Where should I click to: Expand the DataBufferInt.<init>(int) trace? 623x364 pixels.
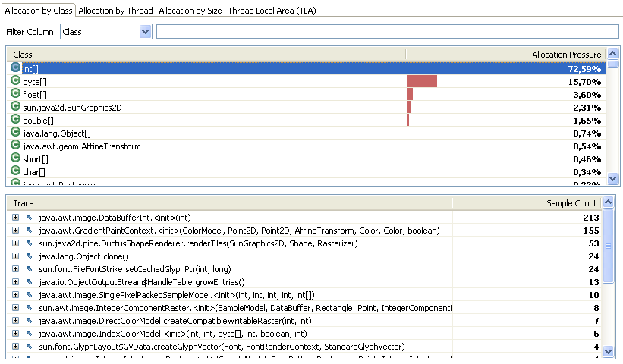tap(15, 217)
